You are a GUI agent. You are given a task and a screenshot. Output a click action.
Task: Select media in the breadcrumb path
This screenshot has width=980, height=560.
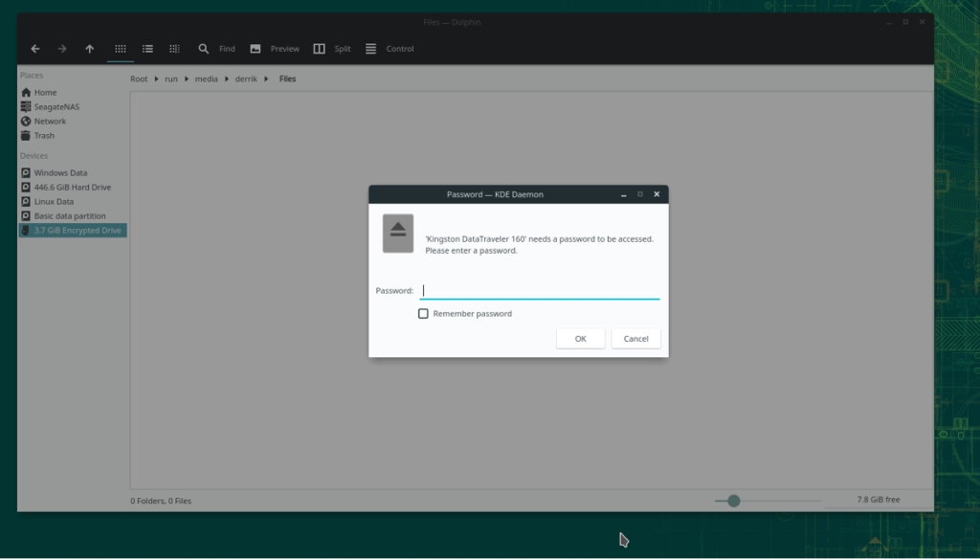tap(206, 78)
